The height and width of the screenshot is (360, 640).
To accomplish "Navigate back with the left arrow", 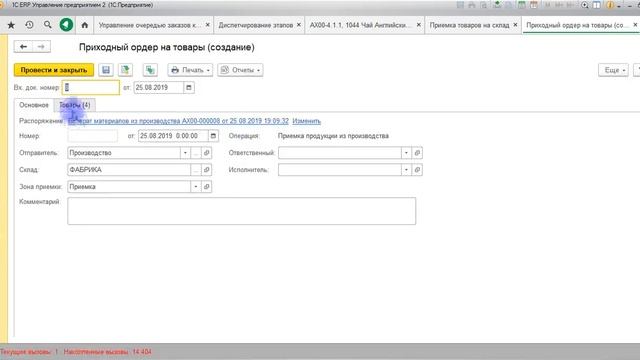I will coord(23,47).
